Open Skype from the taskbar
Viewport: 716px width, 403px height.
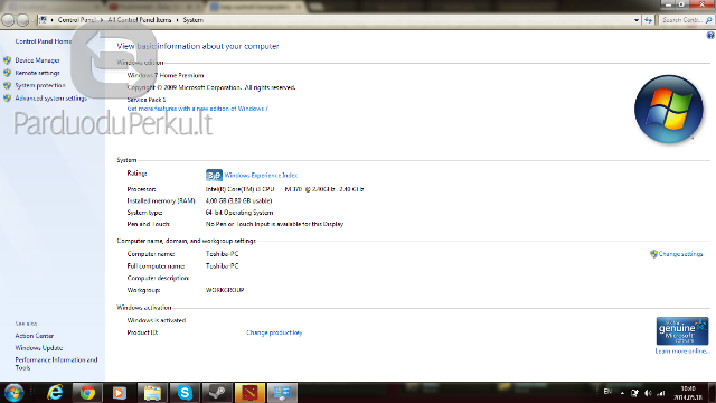[184, 392]
